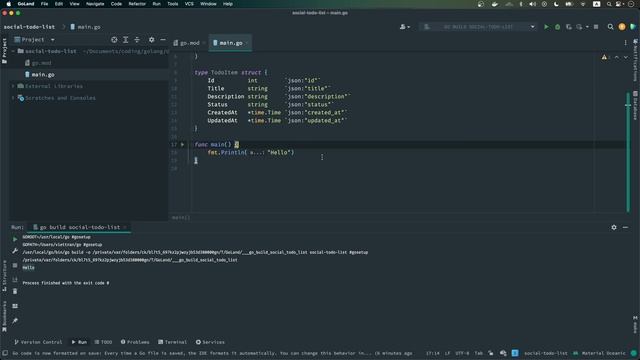Viewport: 640px width, 360px height.
Task: Hide the Run panel with the minus icon
Action: click(x=625, y=227)
